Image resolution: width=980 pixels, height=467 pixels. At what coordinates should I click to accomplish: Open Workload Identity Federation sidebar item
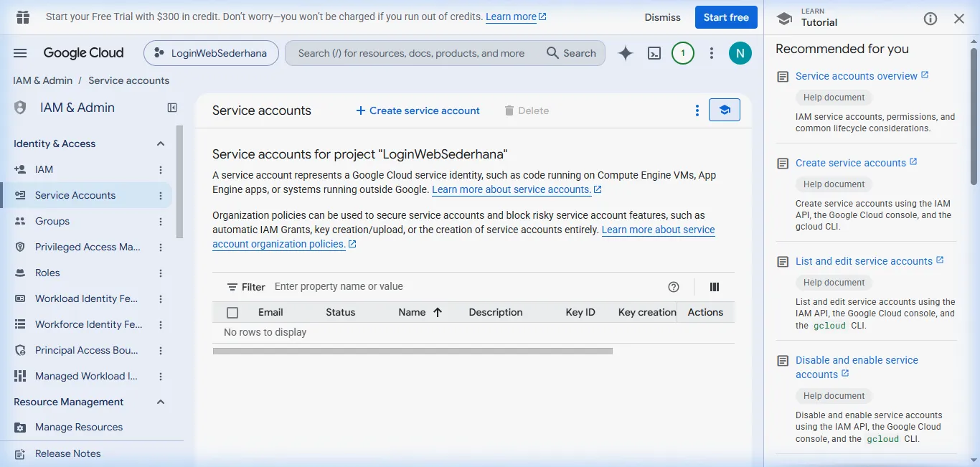(86, 298)
